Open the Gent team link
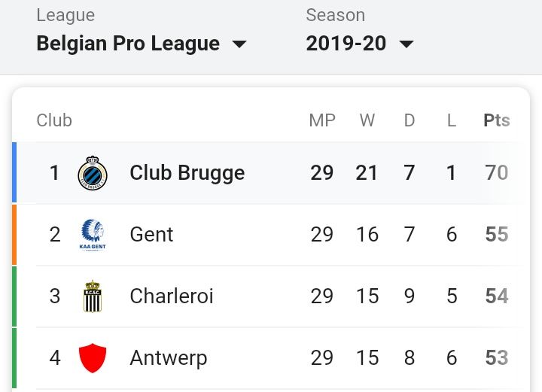This screenshot has width=542, height=392. 151,235
